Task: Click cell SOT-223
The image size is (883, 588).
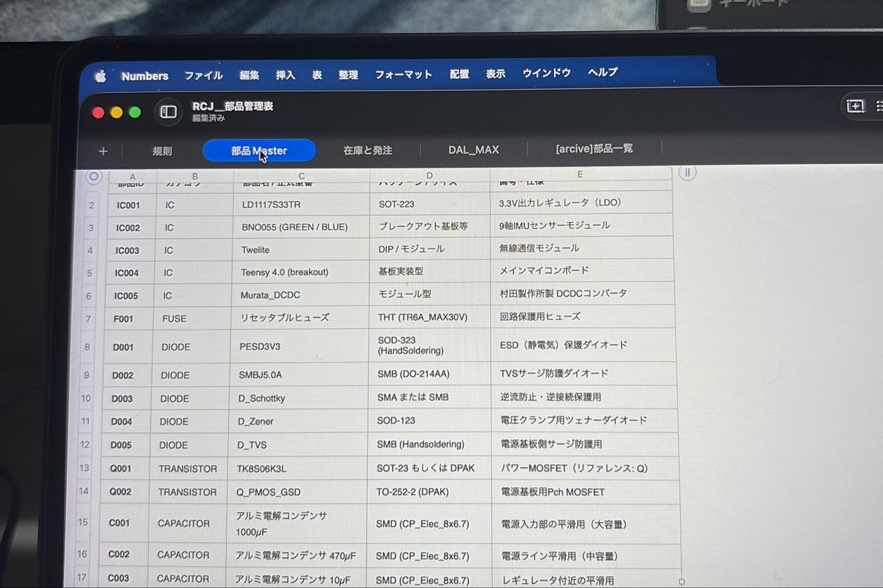Action: [430, 203]
